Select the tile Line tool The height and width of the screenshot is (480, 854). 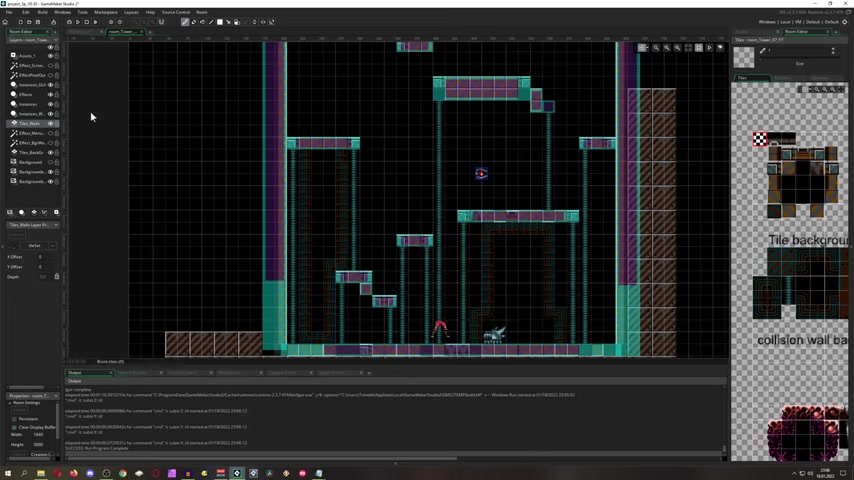coord(211,22)
